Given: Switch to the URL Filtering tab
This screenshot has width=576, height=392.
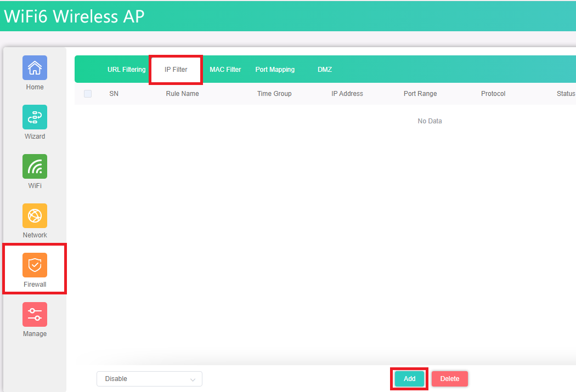Looking at the screenshot, I should [127, 70].
